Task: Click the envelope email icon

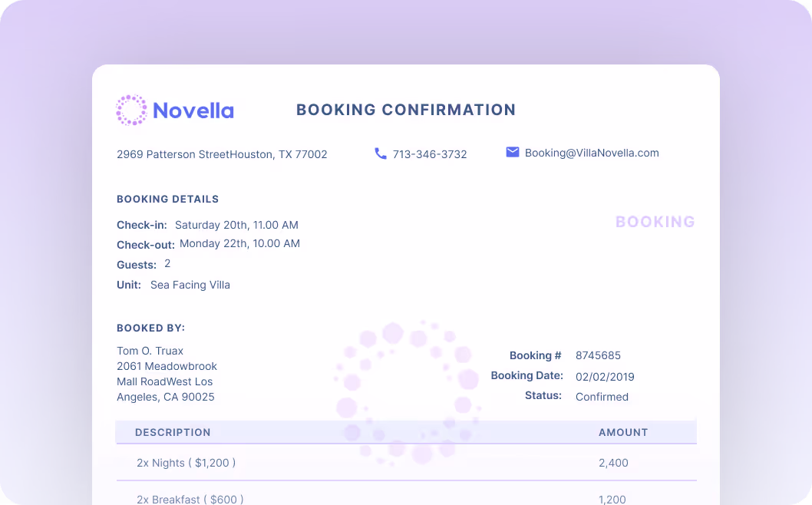Action: coord(513,152)
